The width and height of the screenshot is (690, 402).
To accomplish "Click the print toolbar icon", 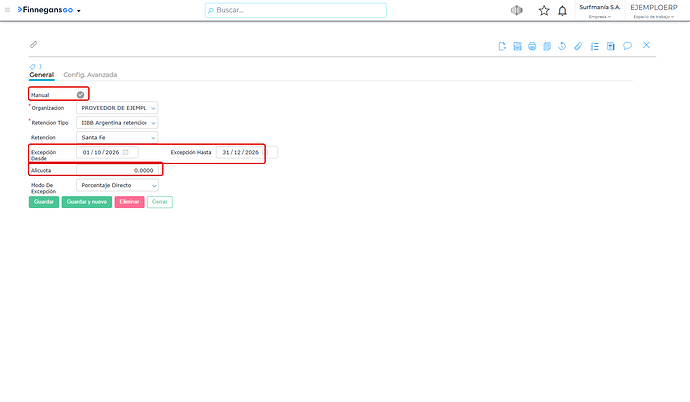I will pos(532,46).
